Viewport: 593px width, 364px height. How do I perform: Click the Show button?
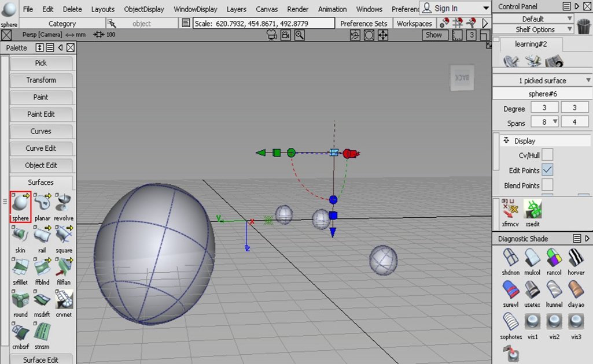coord(434,35)
